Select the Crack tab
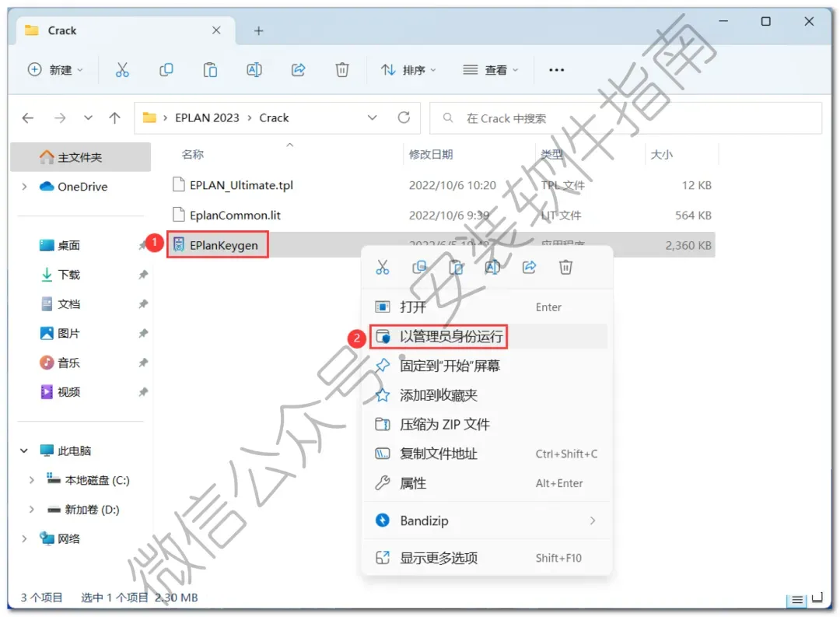Image resolution: width=840 pixels, height=617 pixels. 124,30
